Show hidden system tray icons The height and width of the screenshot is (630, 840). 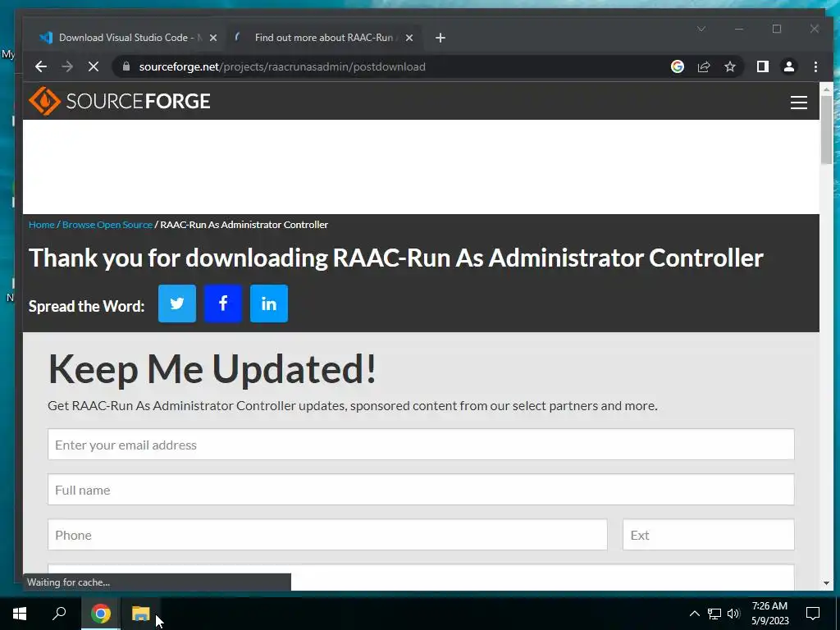(x=694, y=614)
